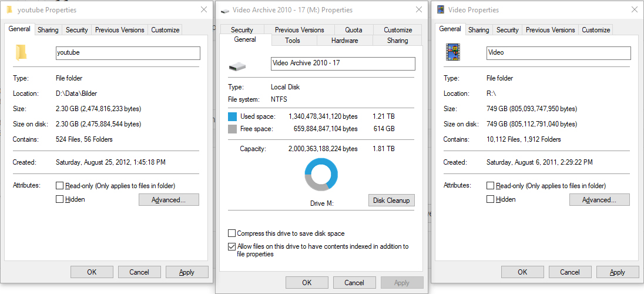Open Advanced attributes in youtube Properties
Screen dimensions: 644x294
click(x=169, y=200)
